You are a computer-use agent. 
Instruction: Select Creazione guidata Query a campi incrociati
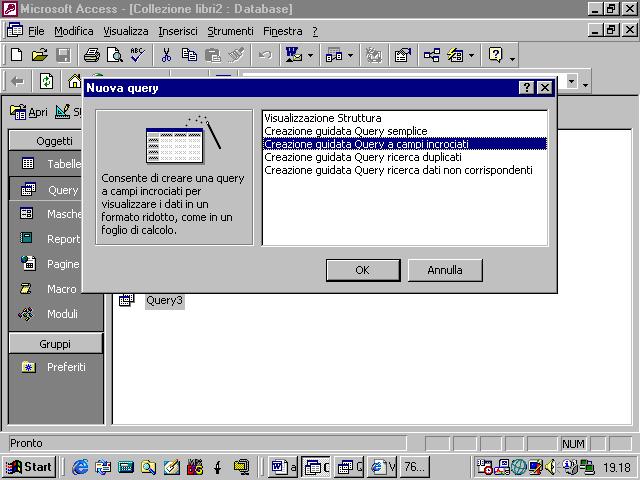pos(404,144)
